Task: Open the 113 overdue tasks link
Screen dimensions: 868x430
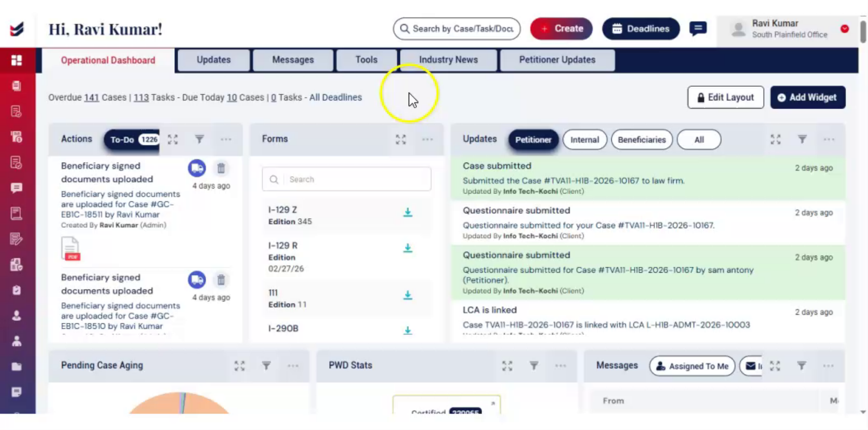Action: pyautogui.click(x=141, y=98)
